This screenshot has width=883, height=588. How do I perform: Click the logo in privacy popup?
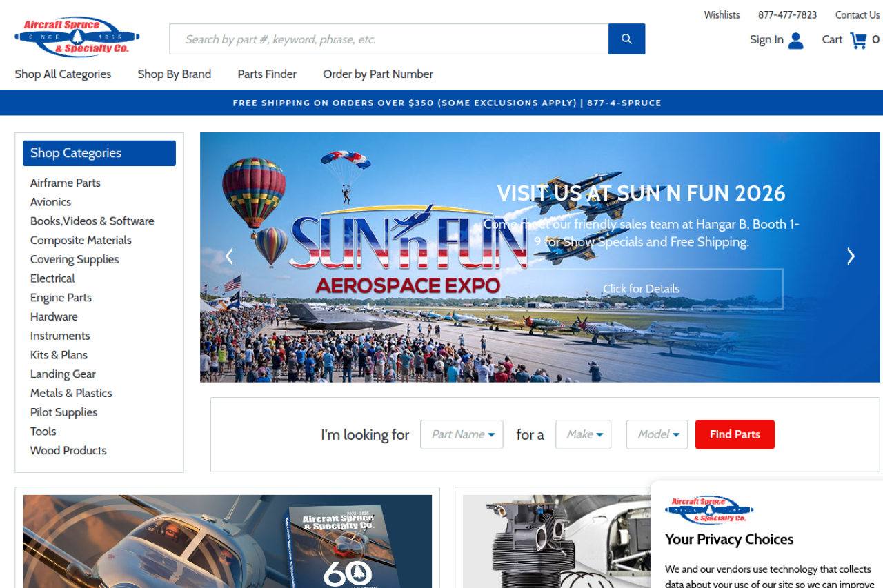coord(708,510)
